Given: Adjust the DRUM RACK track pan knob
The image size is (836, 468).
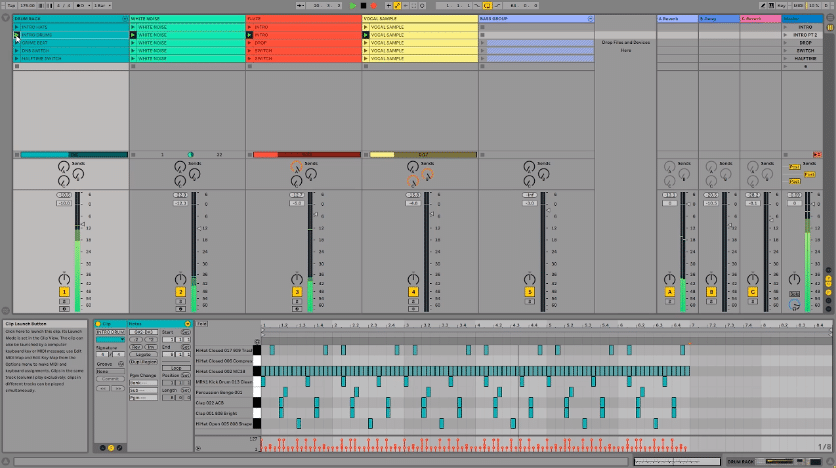Looking at the screenshot, I should pyautogui.click(x=64, y=279).
